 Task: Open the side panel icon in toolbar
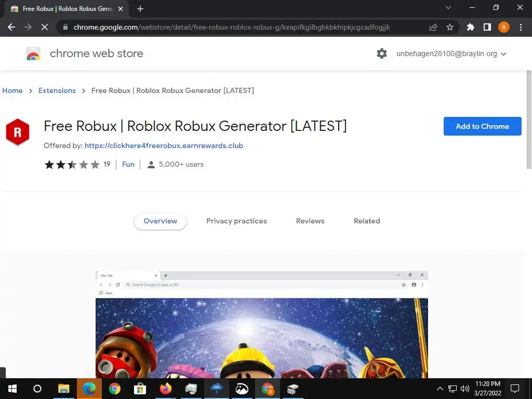pyautogui.click(x=487, y=27)
